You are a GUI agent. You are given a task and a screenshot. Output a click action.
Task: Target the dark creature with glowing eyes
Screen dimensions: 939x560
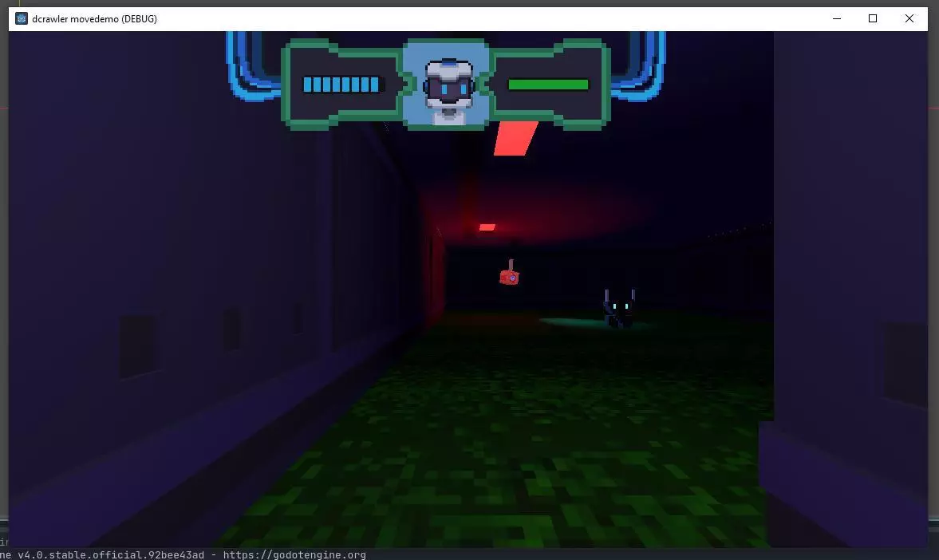coord(619,310)
